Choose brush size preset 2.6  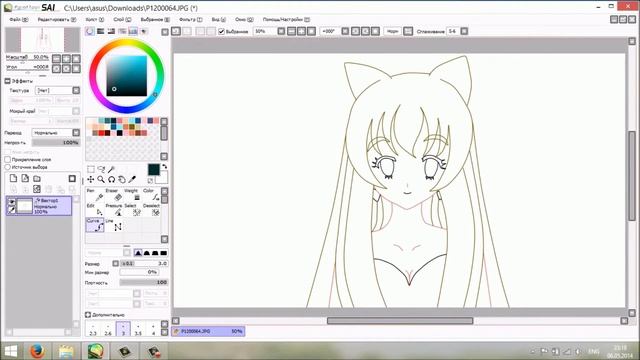[x=108, y=329]
